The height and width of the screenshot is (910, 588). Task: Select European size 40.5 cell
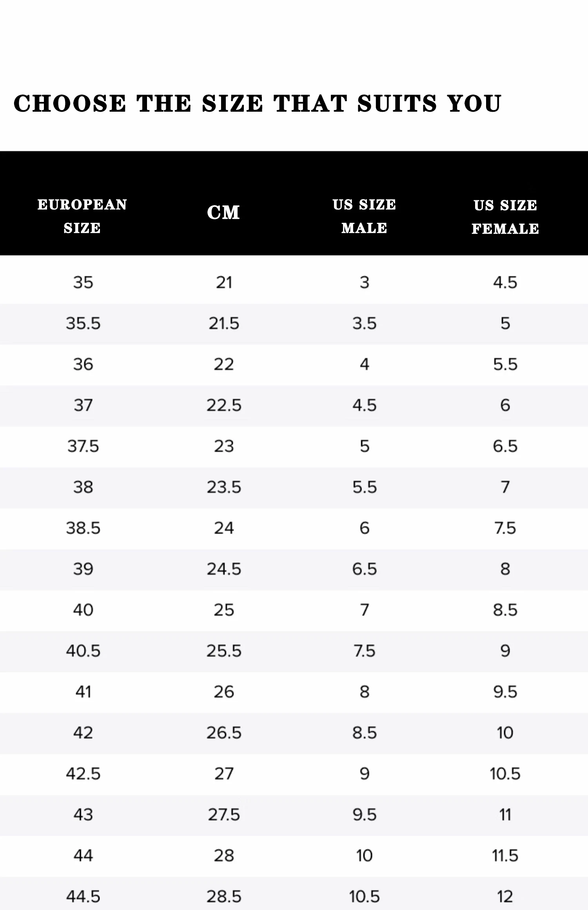pos(83,651)
